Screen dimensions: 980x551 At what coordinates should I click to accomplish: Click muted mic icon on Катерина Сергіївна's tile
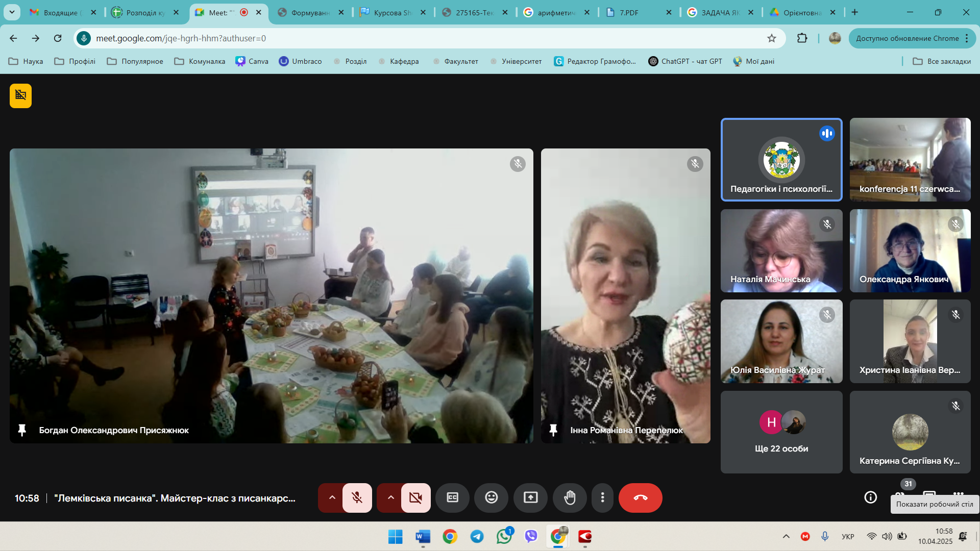[955, 406]
